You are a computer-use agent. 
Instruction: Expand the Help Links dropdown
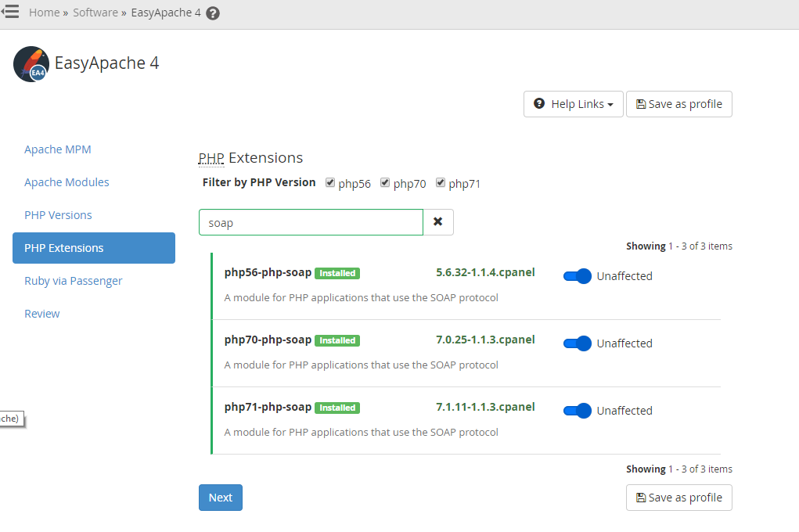574,104
